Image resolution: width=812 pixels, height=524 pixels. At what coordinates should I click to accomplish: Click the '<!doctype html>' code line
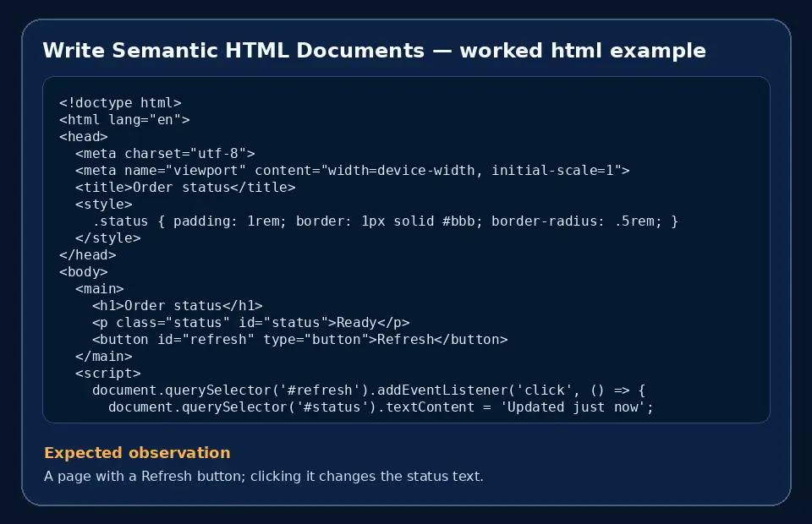tap(120, 103)
